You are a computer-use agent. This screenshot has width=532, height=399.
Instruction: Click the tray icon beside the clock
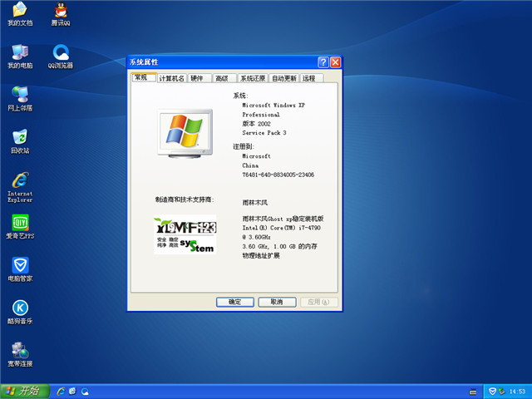(501, 392)
